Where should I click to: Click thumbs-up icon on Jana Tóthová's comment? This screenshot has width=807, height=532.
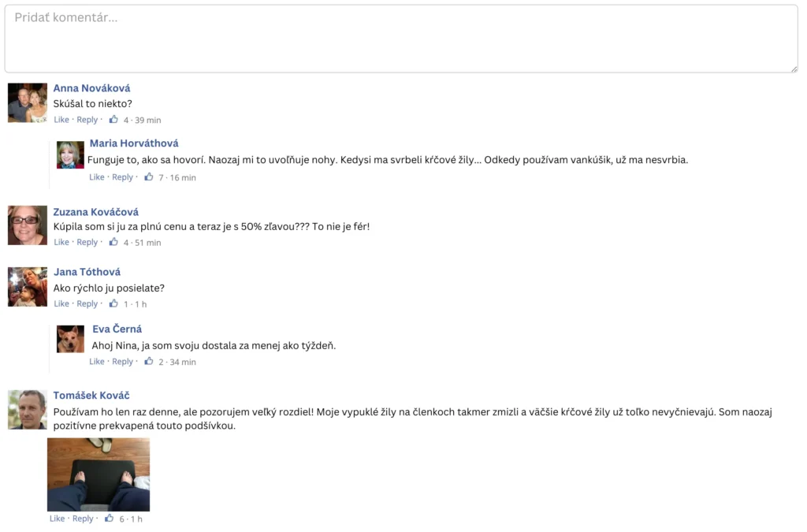[113, 303]
